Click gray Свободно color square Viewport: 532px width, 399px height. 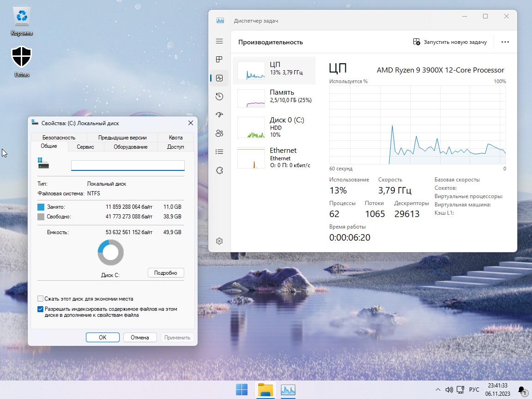point(41,217)
